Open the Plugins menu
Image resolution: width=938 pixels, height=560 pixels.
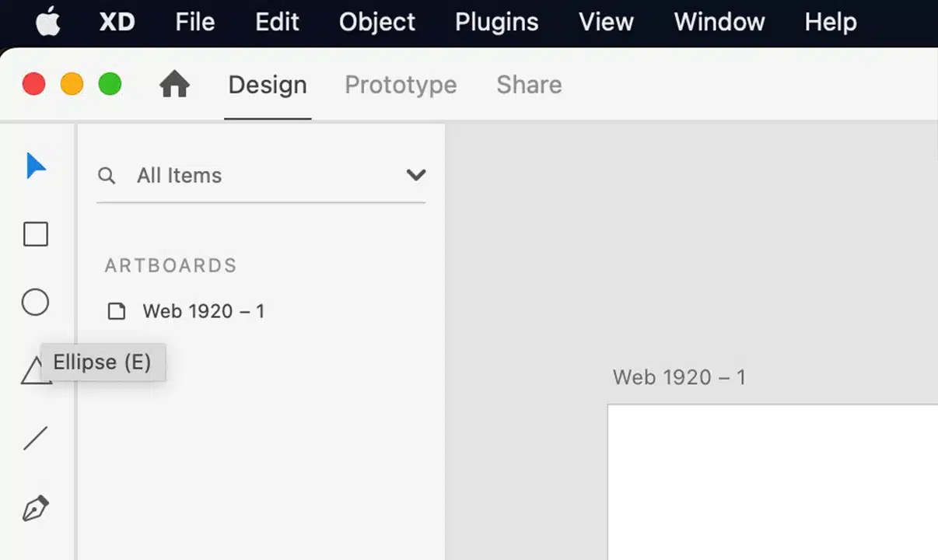point(495,23)
